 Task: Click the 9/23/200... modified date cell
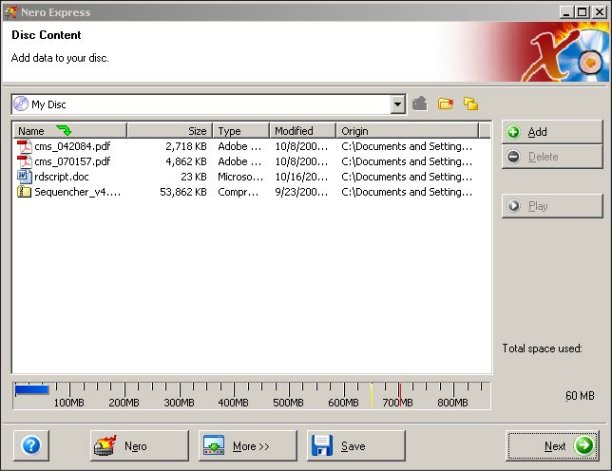301,192
